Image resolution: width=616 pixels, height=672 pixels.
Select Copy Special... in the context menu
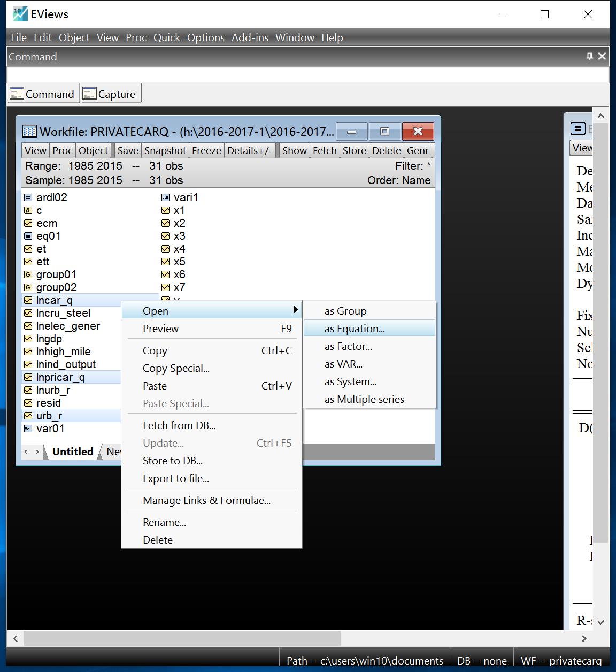tap(212, 368)
